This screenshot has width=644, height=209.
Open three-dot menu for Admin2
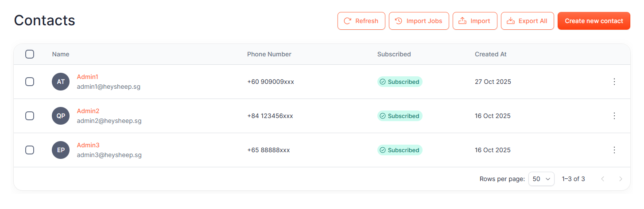coord(614,116)
